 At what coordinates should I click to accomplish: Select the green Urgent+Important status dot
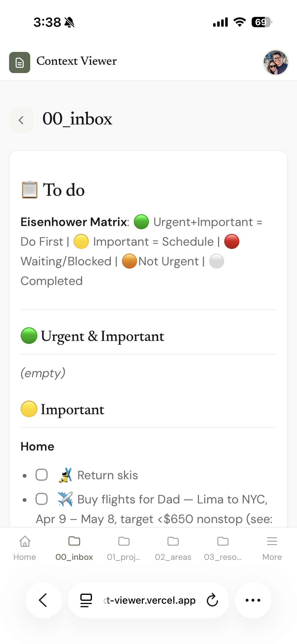(141, 222)
